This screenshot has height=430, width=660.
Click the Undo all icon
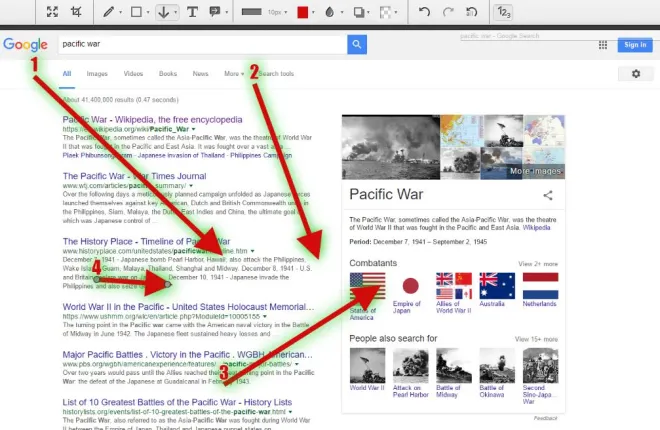tap(471, 12)
